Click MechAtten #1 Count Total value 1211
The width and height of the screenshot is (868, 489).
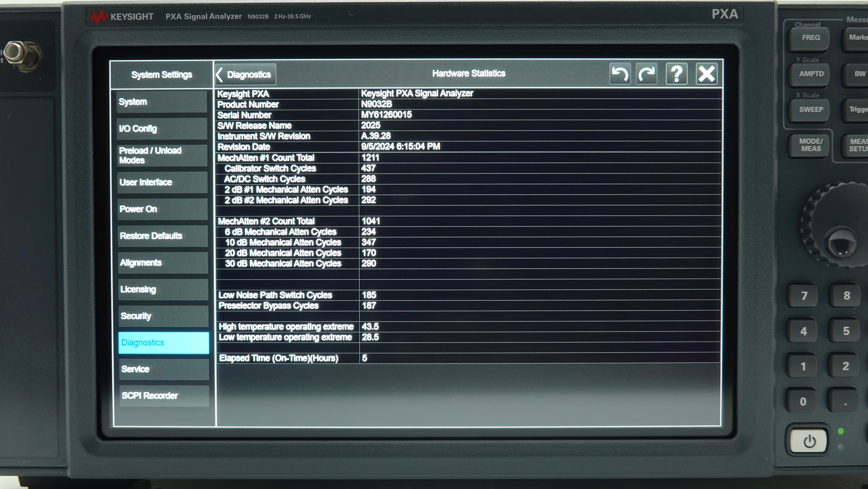[370, 157]
